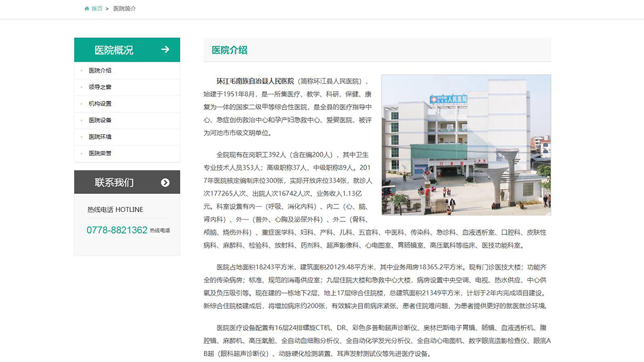Select 医院简介 in the breadcrumb

[124, 9]
